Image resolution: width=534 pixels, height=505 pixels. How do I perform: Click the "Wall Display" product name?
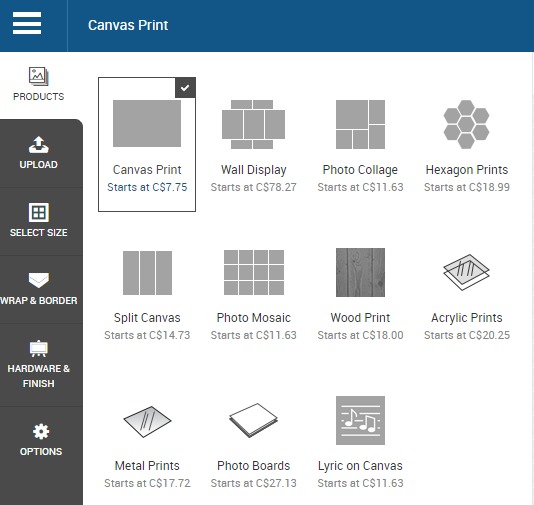click(253, 170)
